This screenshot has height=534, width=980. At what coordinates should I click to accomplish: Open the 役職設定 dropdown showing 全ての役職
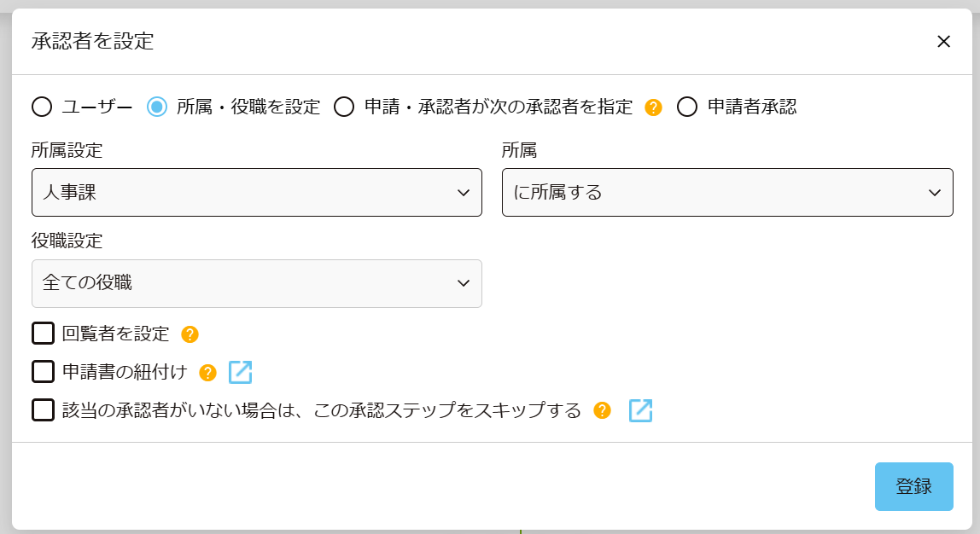tap(256, 283)
